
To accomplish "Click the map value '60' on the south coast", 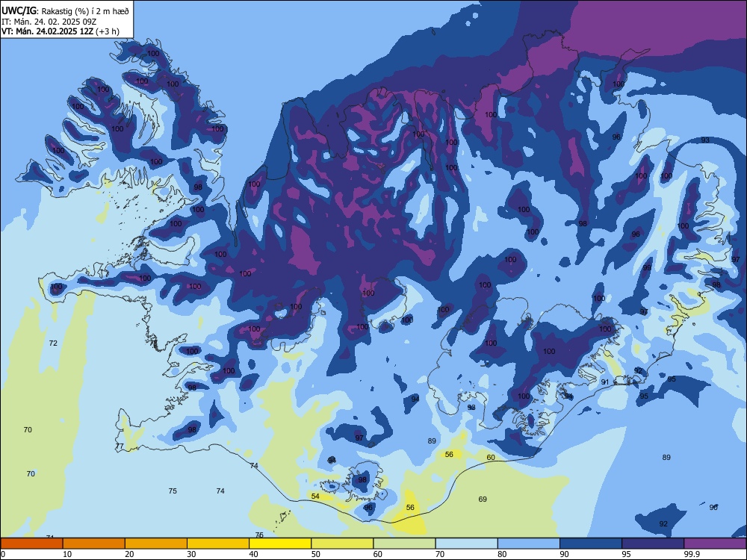I will click(491, 457).
